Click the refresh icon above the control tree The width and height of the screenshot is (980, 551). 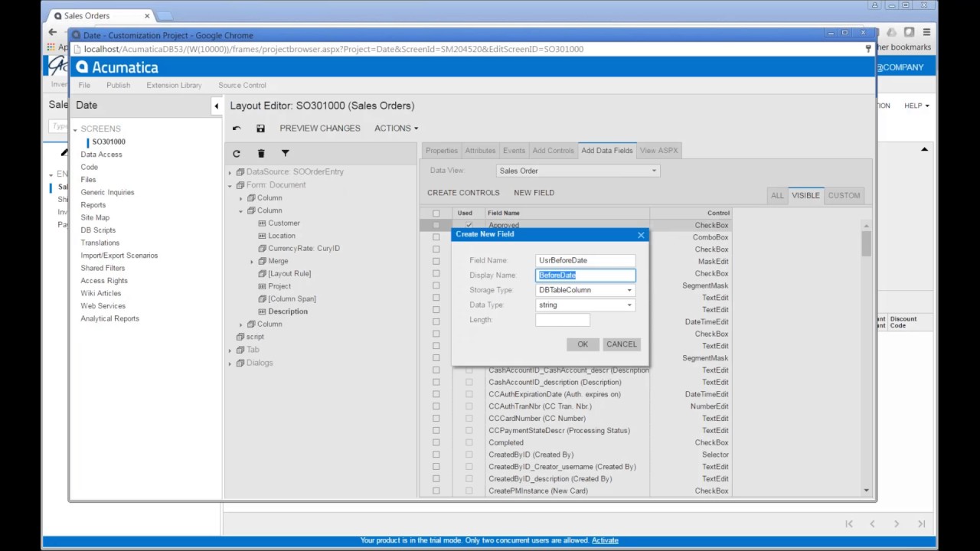click(237, 154)
